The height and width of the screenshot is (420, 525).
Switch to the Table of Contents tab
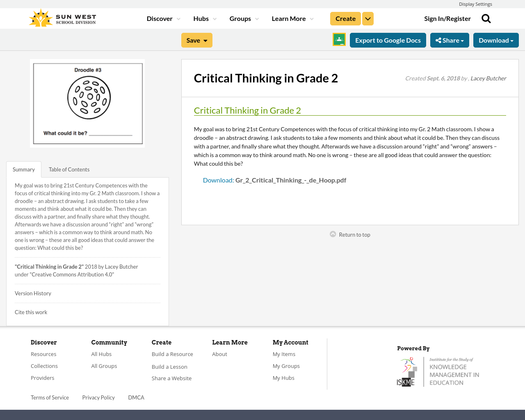click(x=68, y=169)
